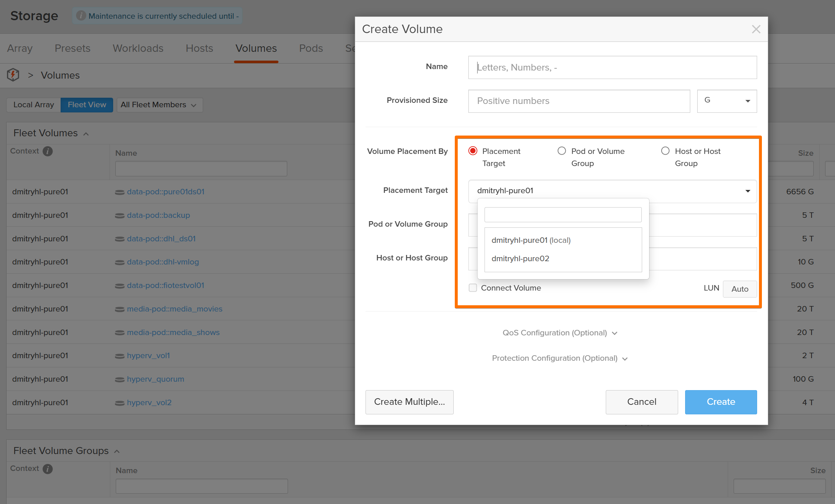Click volume icon beside hyperv_quorum
Image resolution: width=835 pixels, height=504 pixels.
pos(119,379)
